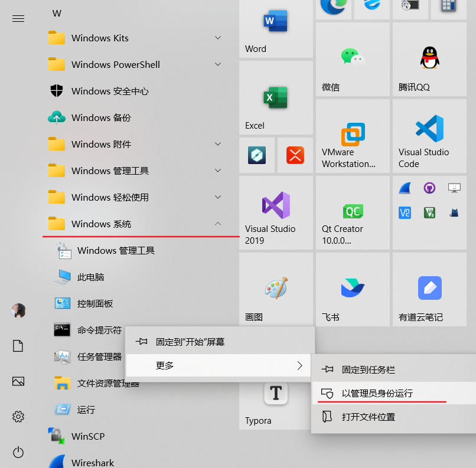The width and height of the screenshot is (476, 468).
Task: Expand the Windows 轻松使用 folder chevron
Action: pyautogui.click(x=218, y=197)
